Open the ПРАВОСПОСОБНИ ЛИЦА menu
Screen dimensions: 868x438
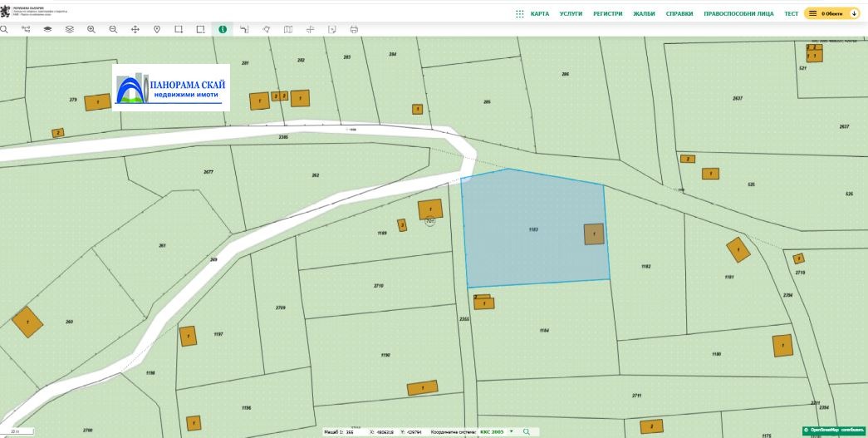coord(738,14)
